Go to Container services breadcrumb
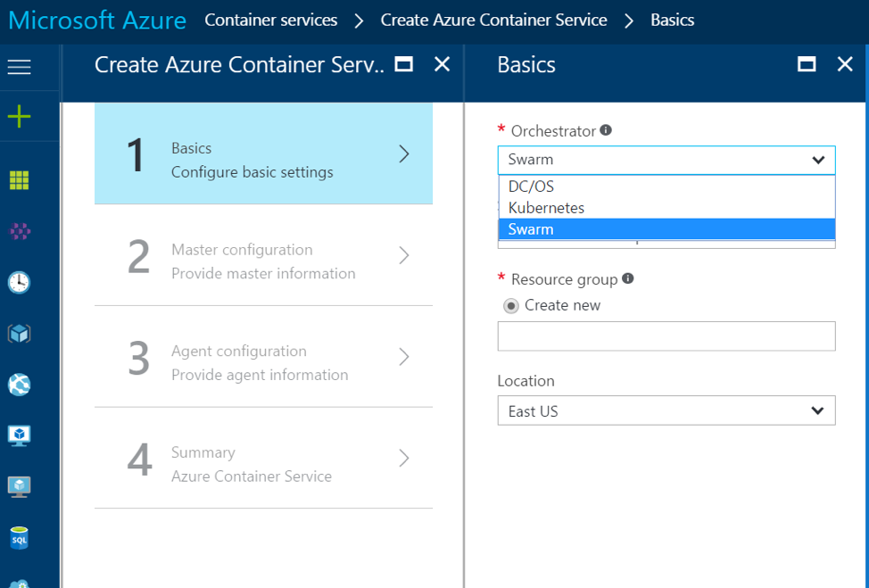The height and width of the screenshot is (588, 869). [271, 20]
